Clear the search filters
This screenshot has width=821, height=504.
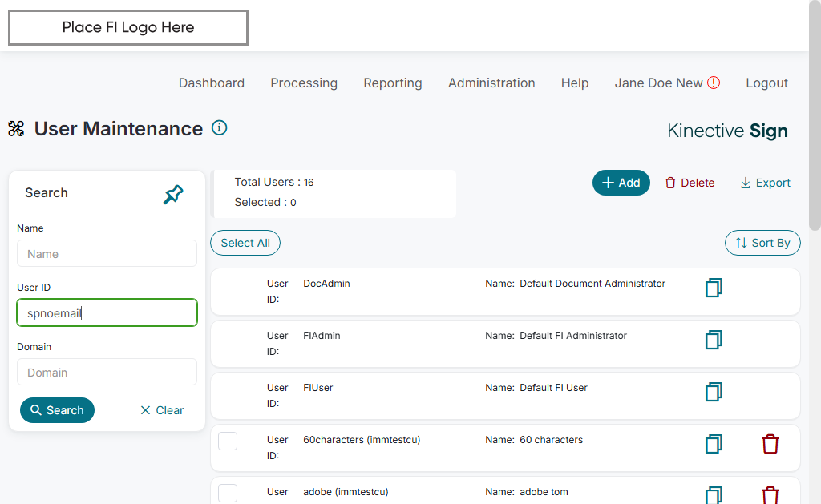[x=162, y=410]
